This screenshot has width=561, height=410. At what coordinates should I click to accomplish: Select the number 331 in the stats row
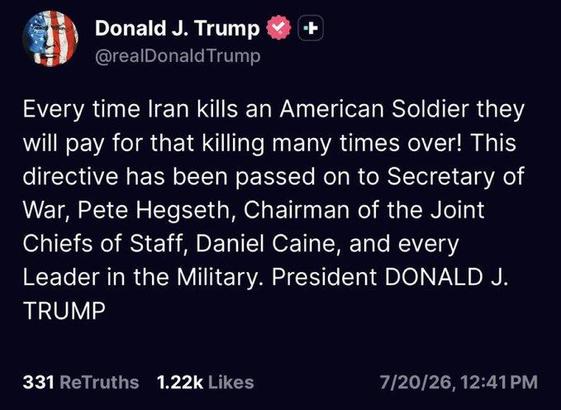[38, 382]
